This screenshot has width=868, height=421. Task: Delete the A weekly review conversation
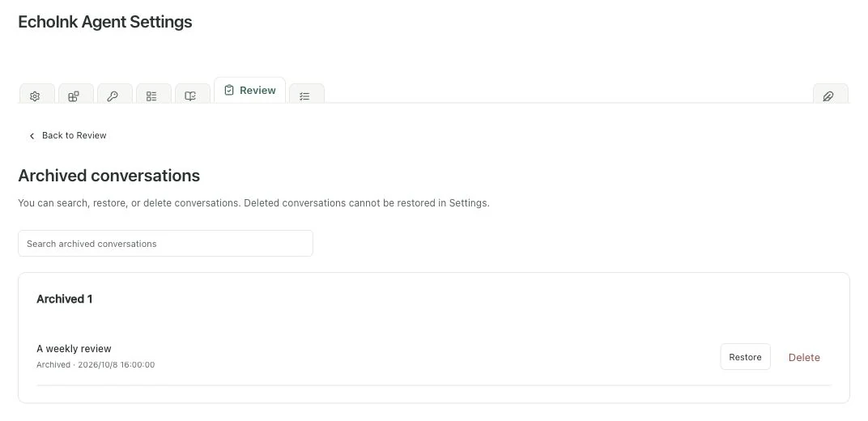pos(804,357)
